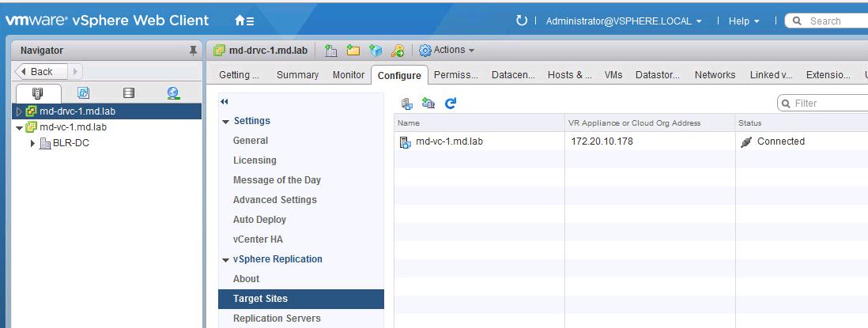Click the search magnifier icon in header
868x328 pixels.
[x=797, y=21]
